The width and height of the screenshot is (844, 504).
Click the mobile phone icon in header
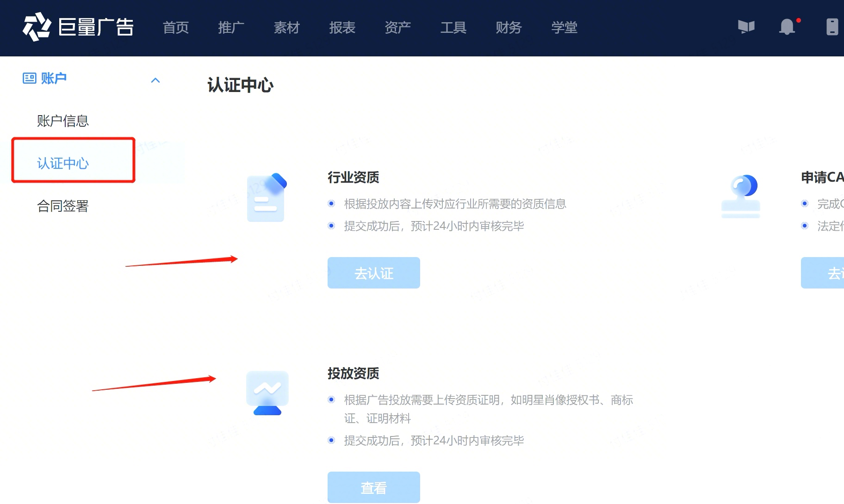coord(832,27)
